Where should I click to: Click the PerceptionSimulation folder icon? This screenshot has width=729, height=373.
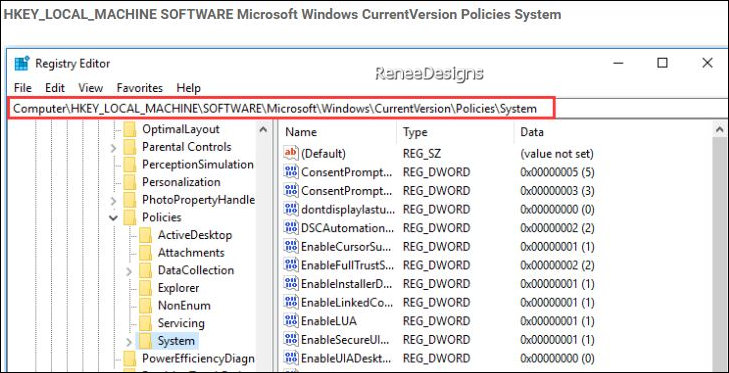point(130,164)
